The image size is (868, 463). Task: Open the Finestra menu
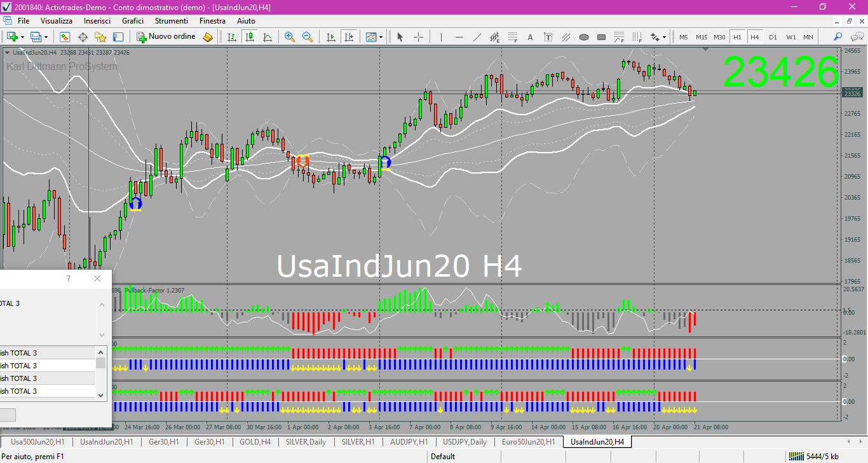[x=212, y=21]
